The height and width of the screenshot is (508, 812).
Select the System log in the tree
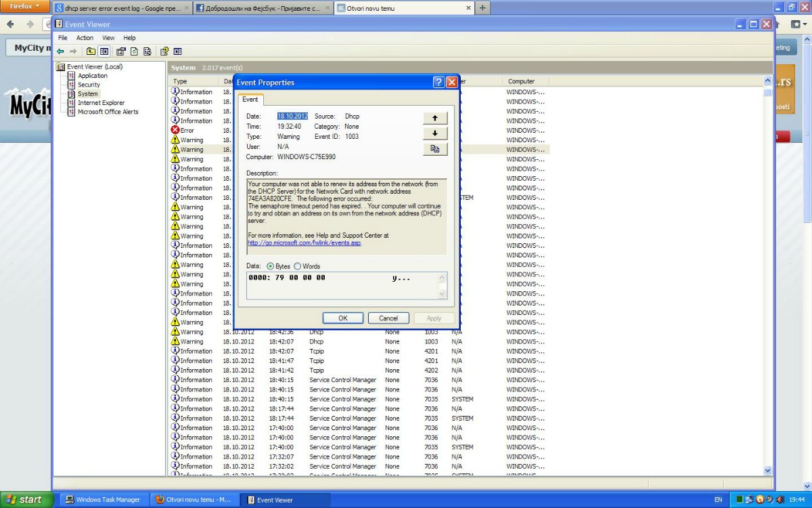pos(88,93)
